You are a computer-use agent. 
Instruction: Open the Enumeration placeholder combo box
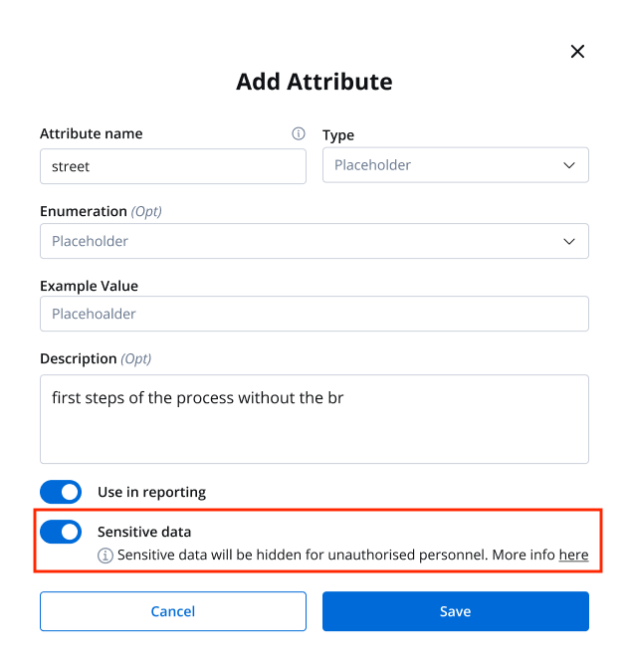(314, 241)
